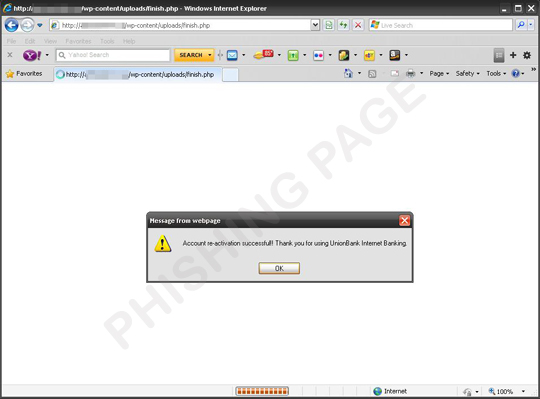This screenshot has width=540, height=399.
Task: Expand the address bar history dropdown
Action: point(315,25)
